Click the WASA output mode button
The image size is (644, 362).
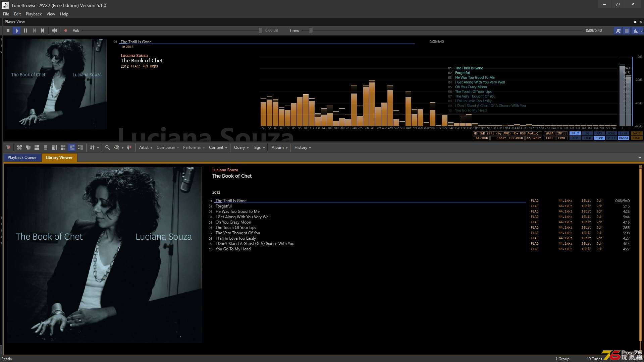550,133
